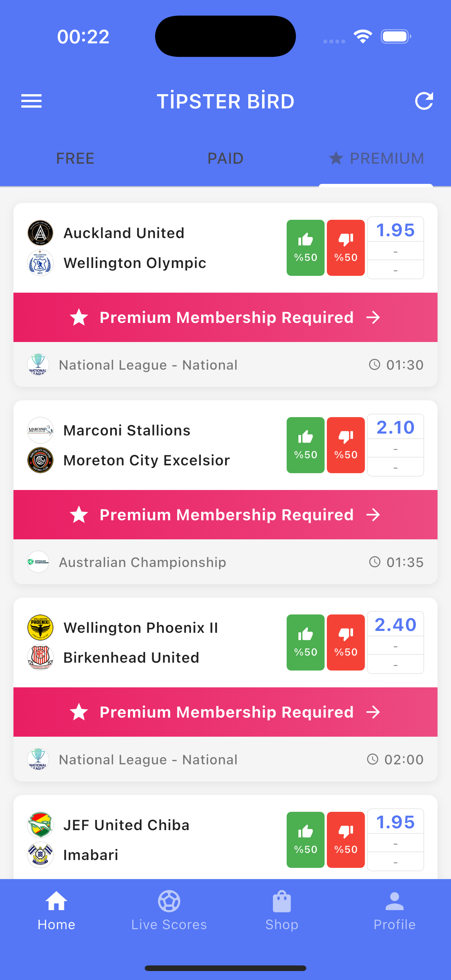Like the Marconi Stallions tip
Image resolution: width=451 pixels, height=980 pixels.
[x=305, y=445]
